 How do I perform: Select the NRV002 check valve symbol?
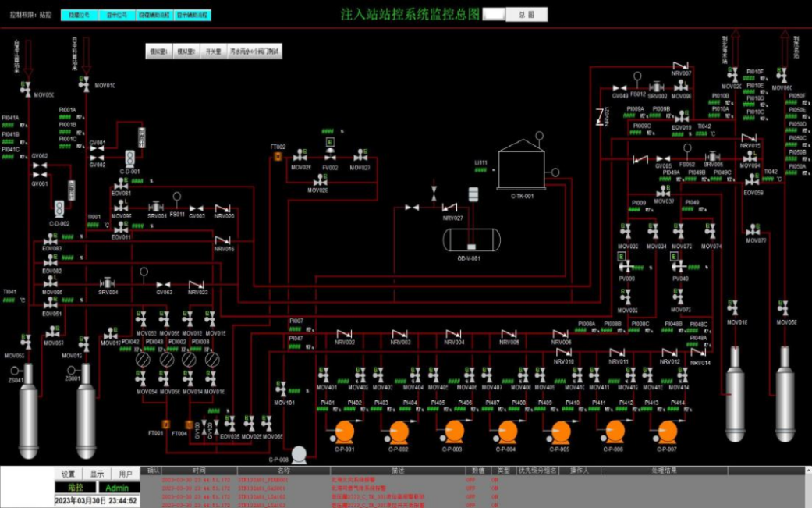pos(345,334)
